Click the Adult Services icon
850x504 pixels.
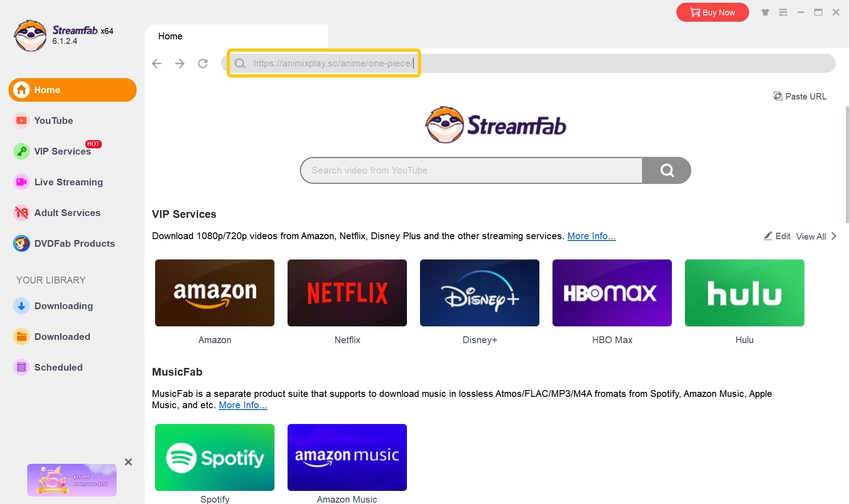click(21, 213)
